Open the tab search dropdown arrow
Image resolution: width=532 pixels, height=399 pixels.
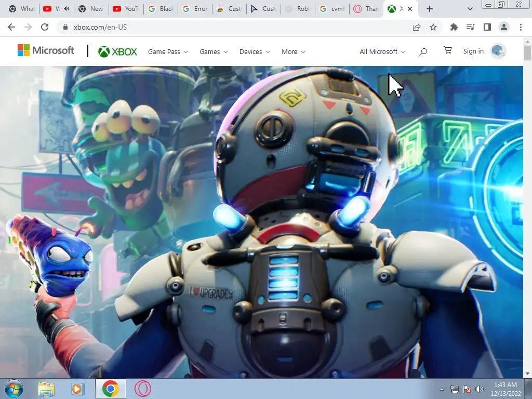click(x=470, y=9)
